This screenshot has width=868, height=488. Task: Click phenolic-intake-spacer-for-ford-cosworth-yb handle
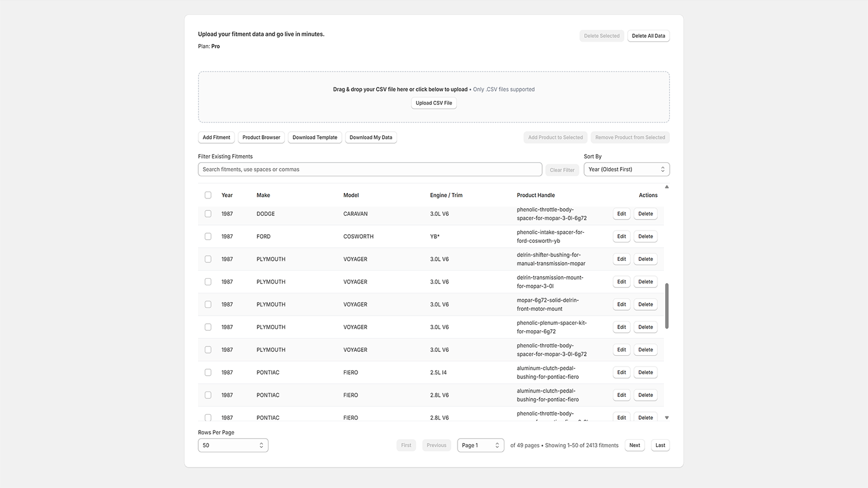551,236
